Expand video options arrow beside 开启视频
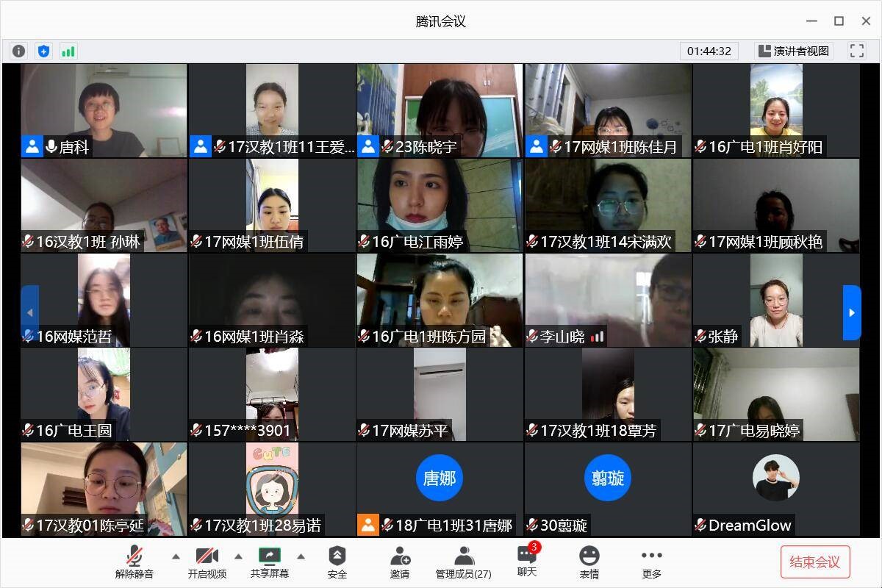Image resolution: width=882 pixels, height=588 pixels. (x=238, y=556)
